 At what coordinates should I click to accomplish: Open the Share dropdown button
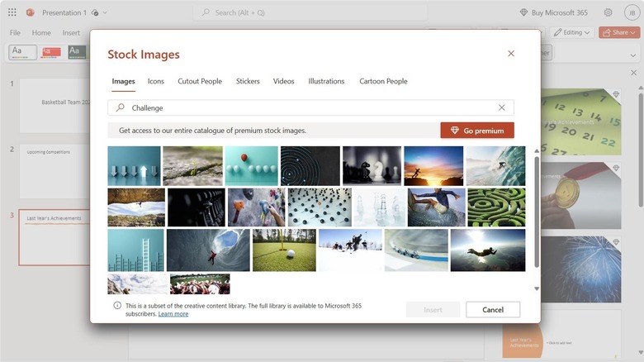pos(619,32)
